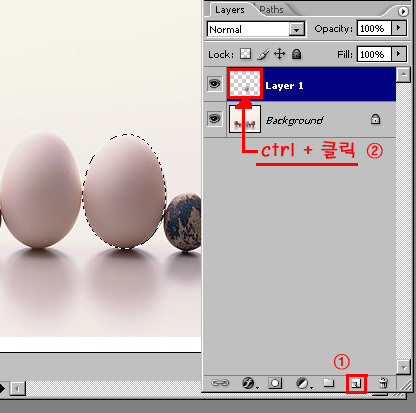The height and width of the screenshot is (413, 416).
Task: Click the layers list scroll up arrow
Action: (404, 75)
